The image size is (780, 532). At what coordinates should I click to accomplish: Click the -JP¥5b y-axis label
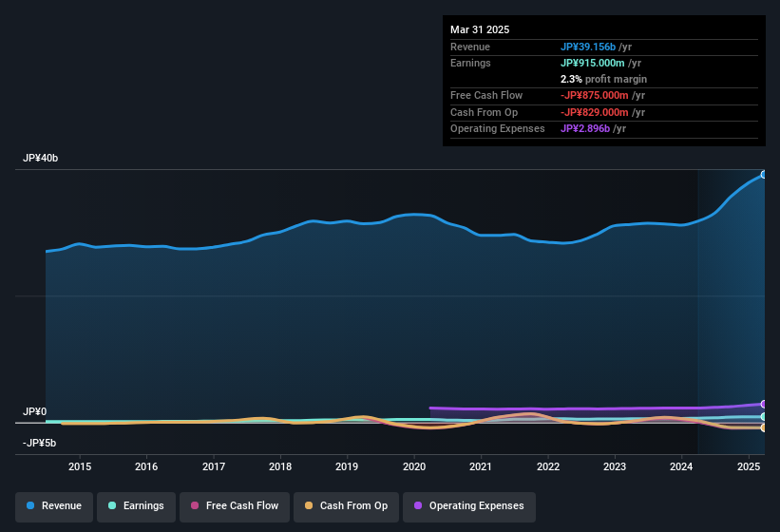pos(39,443)
